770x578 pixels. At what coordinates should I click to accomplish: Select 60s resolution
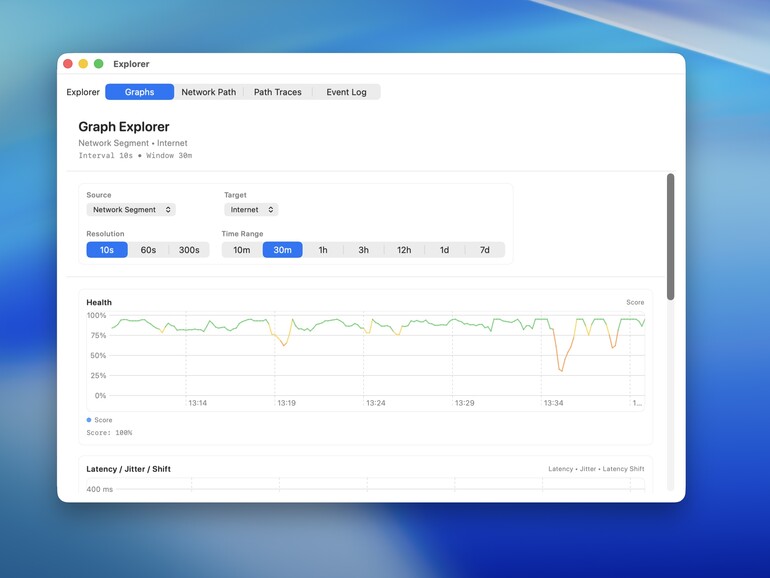pos(148,250)
